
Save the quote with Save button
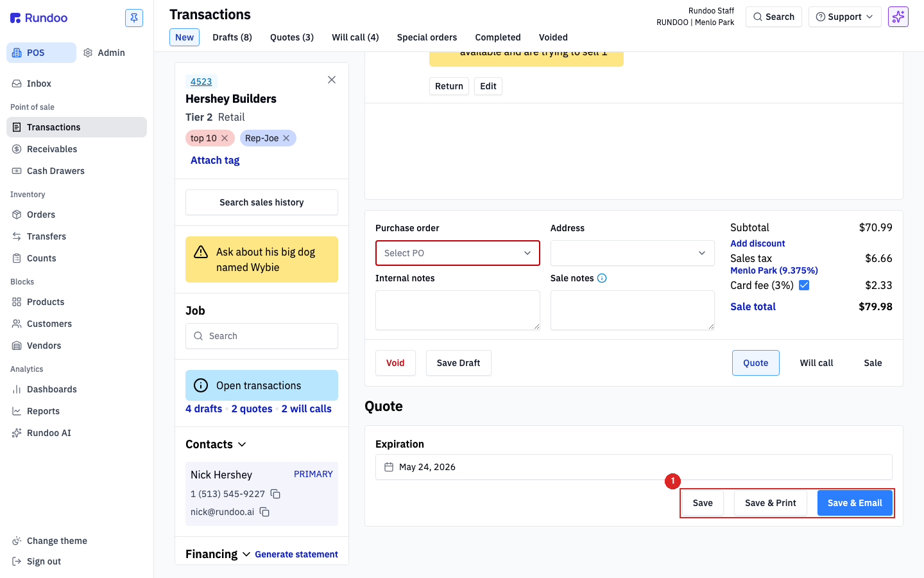703,503
